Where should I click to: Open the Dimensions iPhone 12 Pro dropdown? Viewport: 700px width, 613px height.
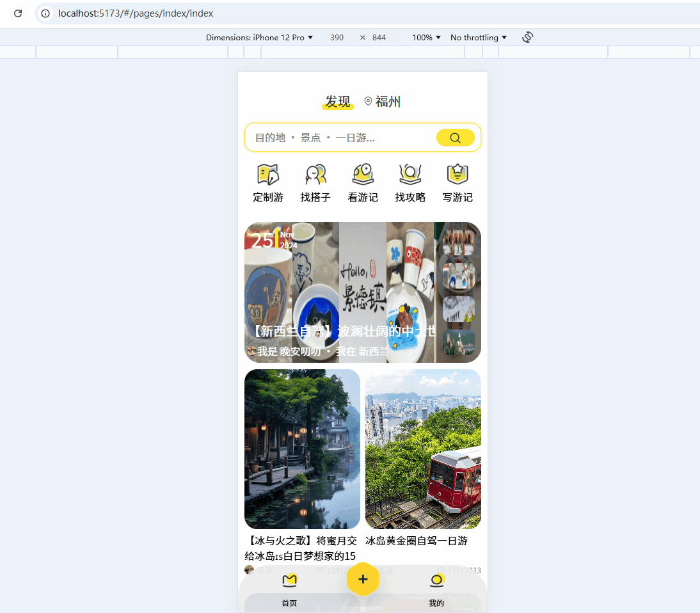259,38
